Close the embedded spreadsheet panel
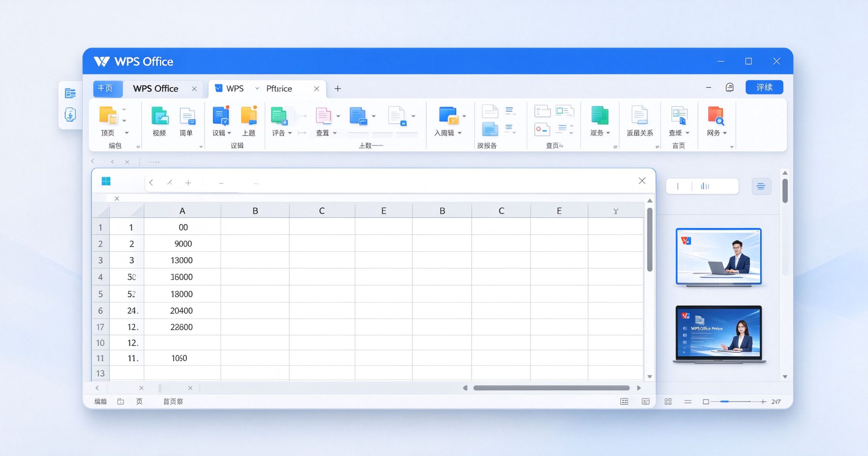The height and width of the screenshot is (456, 868). [x=642, y=181]
